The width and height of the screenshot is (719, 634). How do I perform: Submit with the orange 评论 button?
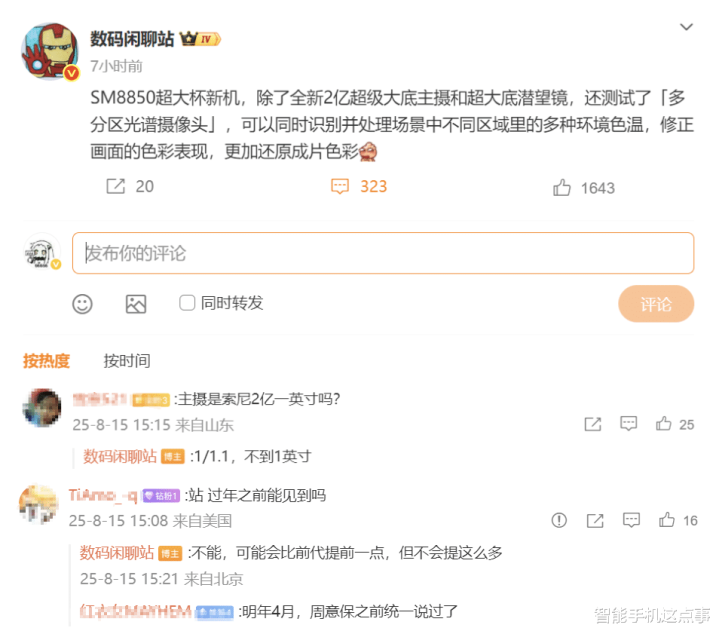point(656,304)
